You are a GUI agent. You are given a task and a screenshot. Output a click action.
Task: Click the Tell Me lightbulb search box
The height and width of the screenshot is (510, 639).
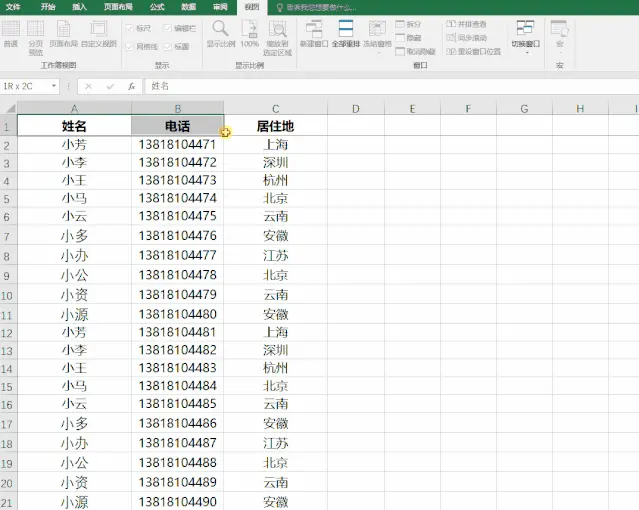point(316,7)
